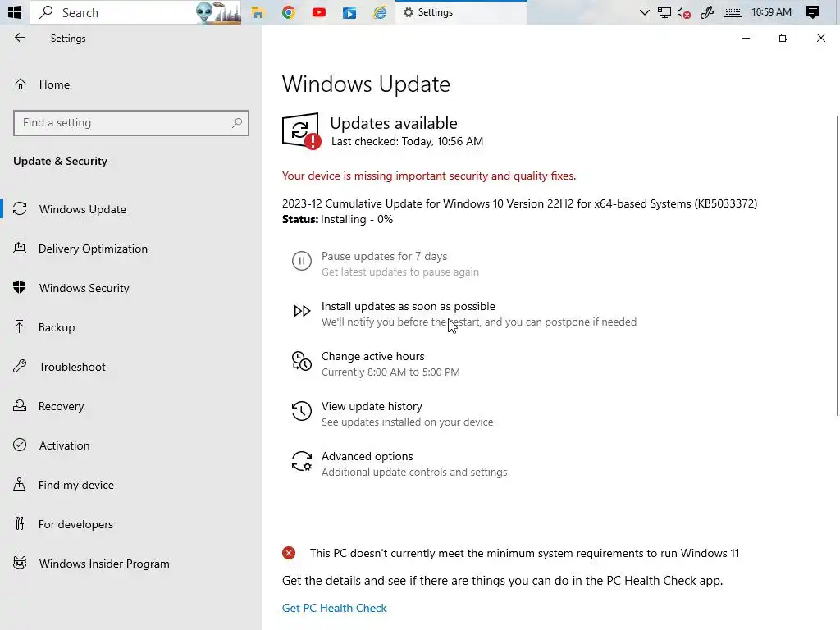Launch Internet Explorer from taskbar
The image size is (840, 630).
click(380, 11)
